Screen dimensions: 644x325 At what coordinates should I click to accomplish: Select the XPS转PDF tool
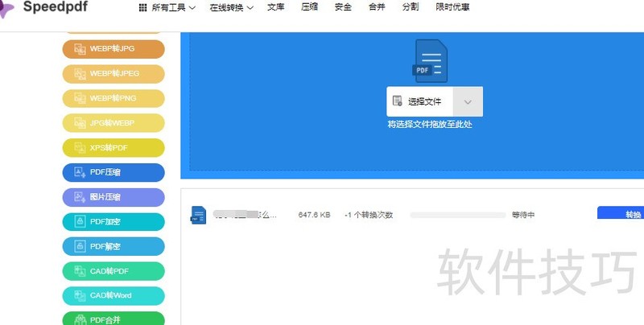click(114, 147)
